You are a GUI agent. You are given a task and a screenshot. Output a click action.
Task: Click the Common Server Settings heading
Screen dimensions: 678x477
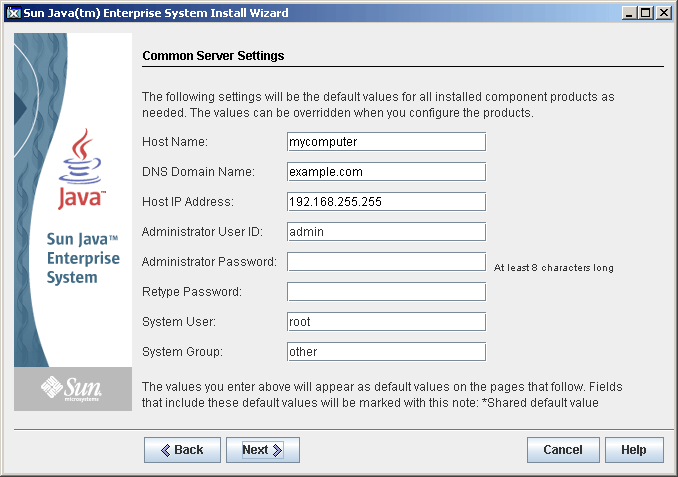click(213, 56)
